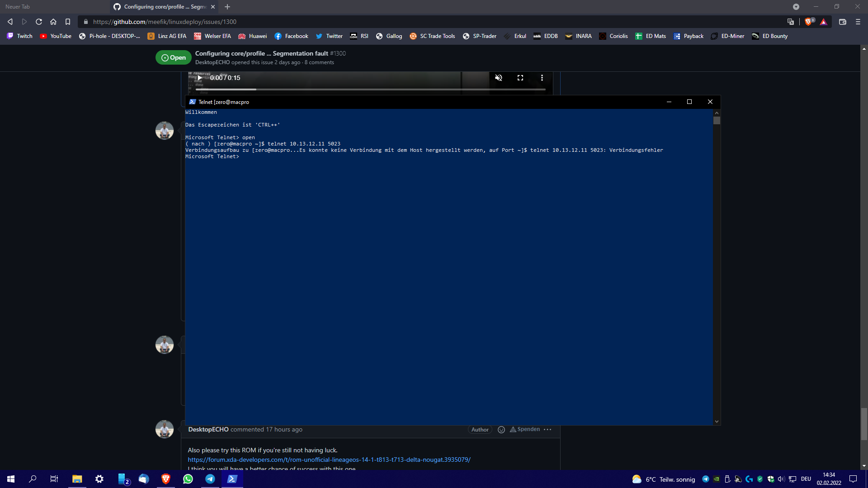Image resolution: width=868 pixels, height=488 pixels.
Task: Open the INARA bookmark
Action: tap(579, 36)
